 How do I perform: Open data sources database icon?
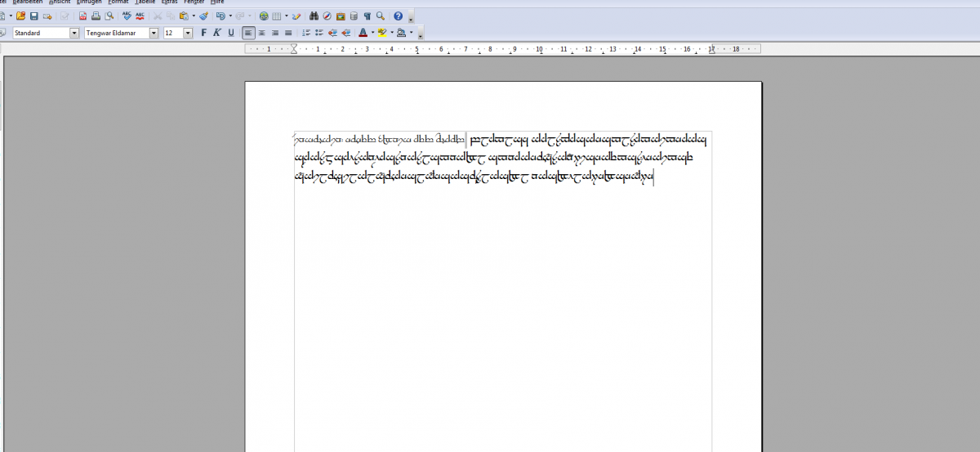[x=354, y=16]
